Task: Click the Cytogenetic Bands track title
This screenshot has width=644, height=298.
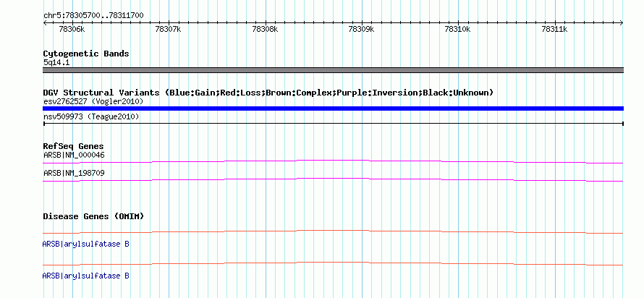Action: [x=86, y=54]
